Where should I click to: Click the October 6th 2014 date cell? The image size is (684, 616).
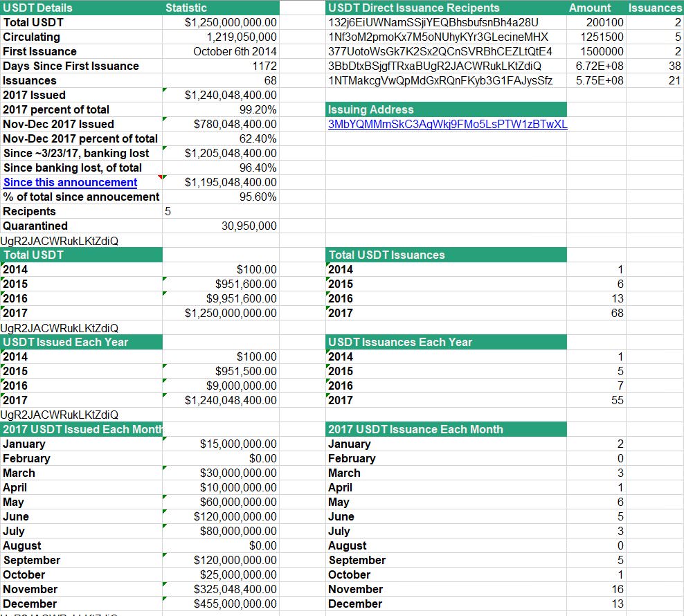(x=235, y=51)
